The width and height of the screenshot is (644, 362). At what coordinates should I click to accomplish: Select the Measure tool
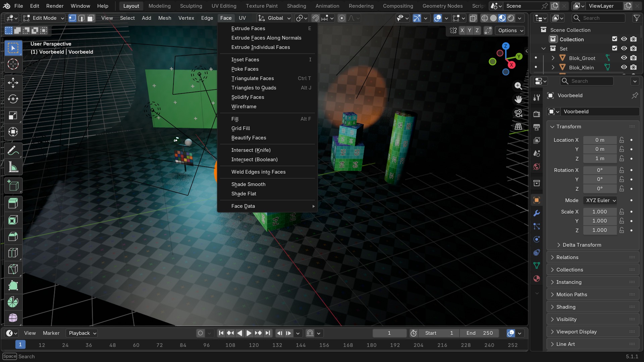13,167
